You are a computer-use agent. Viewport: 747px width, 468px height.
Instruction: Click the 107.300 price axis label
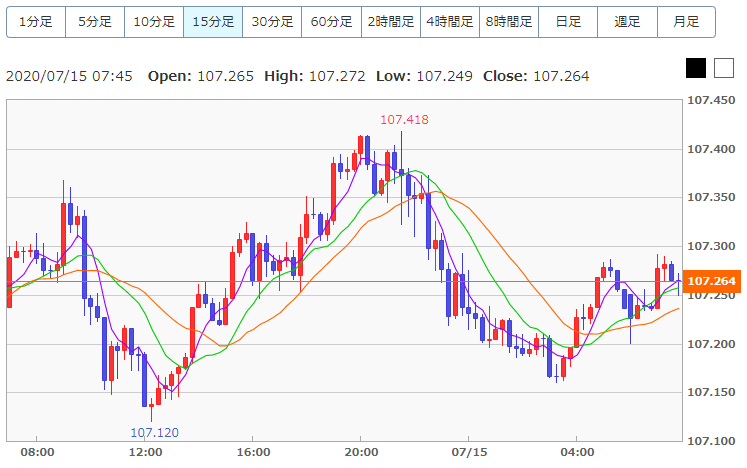click(x=711, y=246)
